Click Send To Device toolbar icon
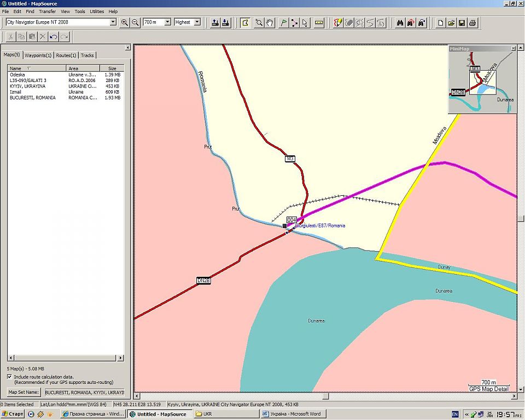 (215, 22)
